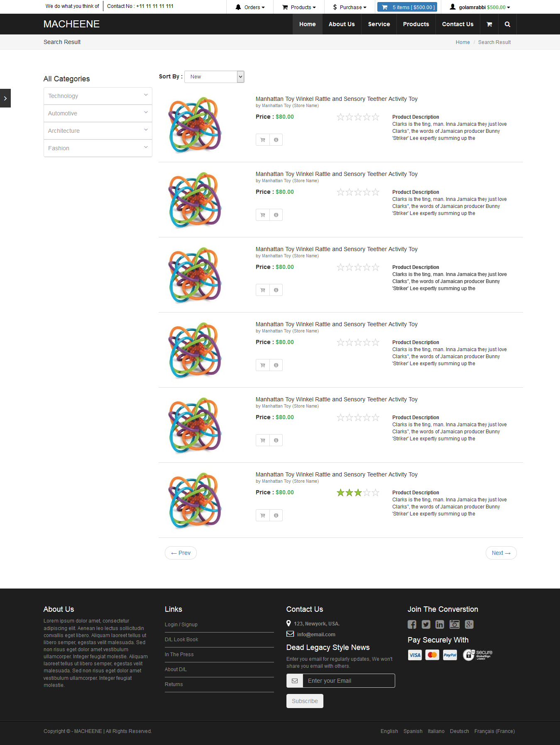Screen dimensions: 560x745
Task: Click the Subscribe button
Action: [x=305, y=701]
